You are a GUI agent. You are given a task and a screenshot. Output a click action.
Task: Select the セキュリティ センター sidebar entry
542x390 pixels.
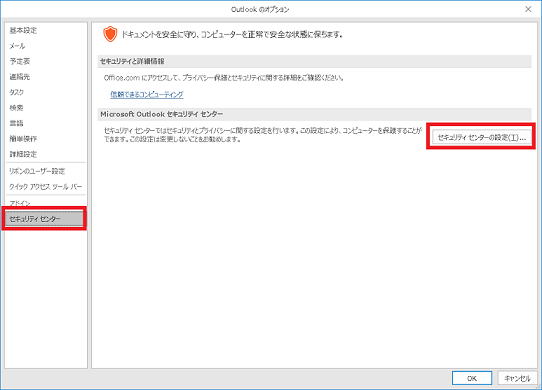click(44, 219)
